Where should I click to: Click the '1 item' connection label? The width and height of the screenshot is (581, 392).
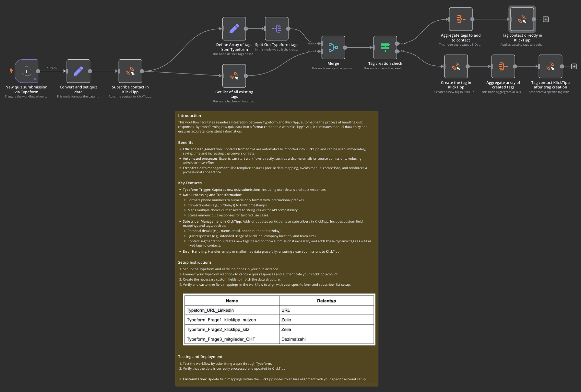tap(52, 68)
